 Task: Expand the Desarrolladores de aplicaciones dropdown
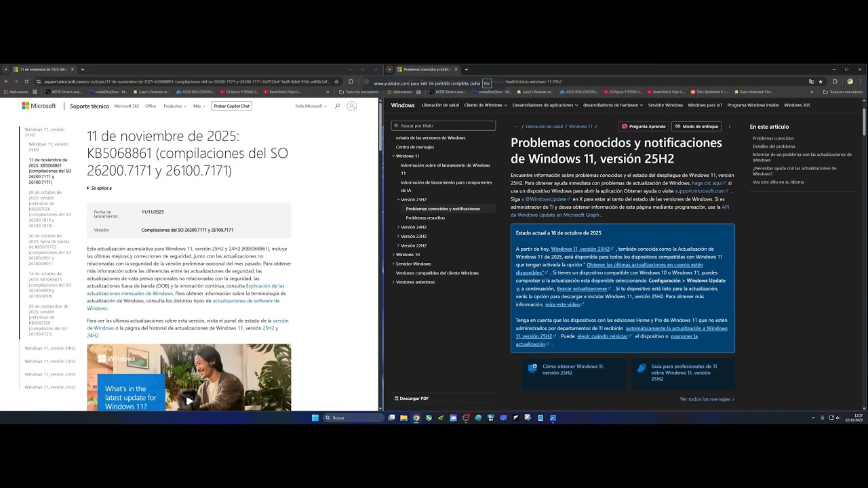pos(545,105)
